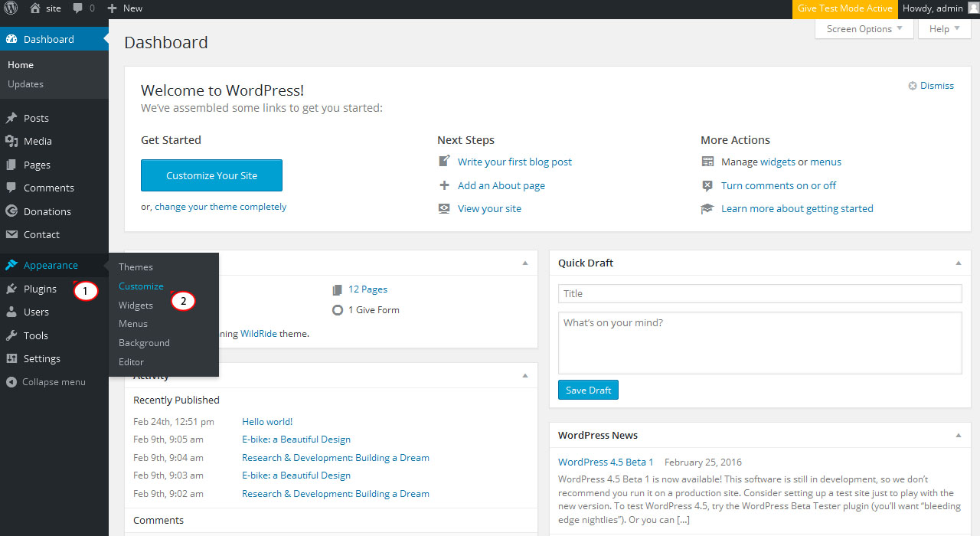Screen dimensions: 980x536
Task: Open the Updates submenu item
Action: pyautogui.click(x=25, y=84)
